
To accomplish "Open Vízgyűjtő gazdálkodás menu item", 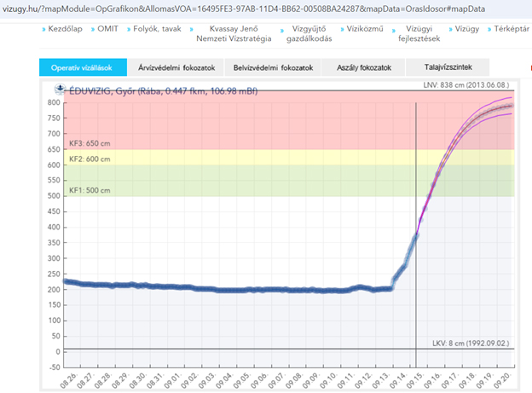I will tap(309, 33).
